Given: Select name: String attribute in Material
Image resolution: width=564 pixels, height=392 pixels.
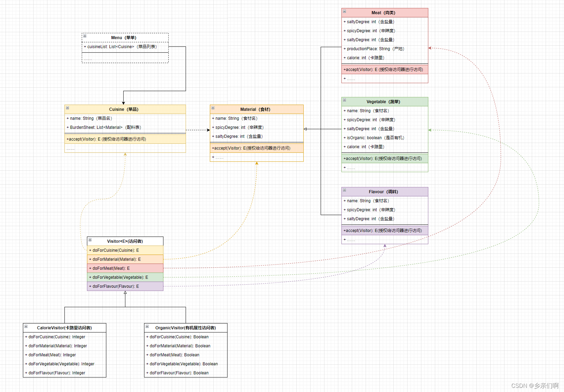Looking at the screenshot, I should (x=257, y=118).
